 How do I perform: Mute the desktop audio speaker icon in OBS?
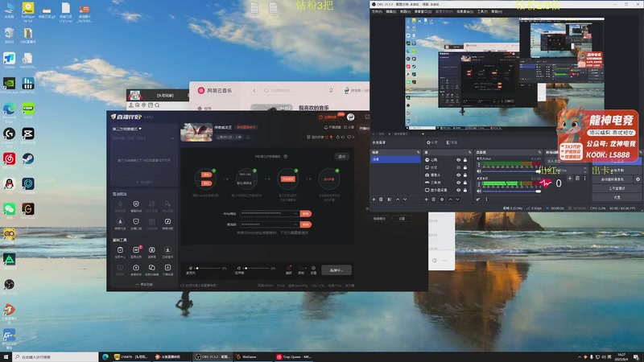coord(479,191)
